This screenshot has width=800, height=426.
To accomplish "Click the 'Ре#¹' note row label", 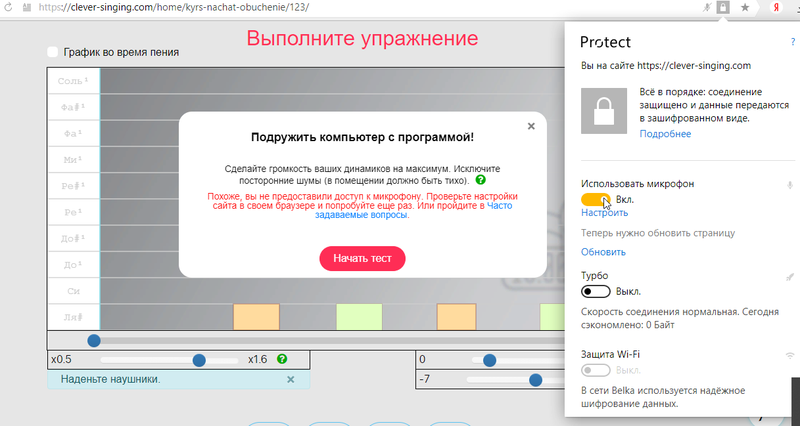I will tap(73, 186).
